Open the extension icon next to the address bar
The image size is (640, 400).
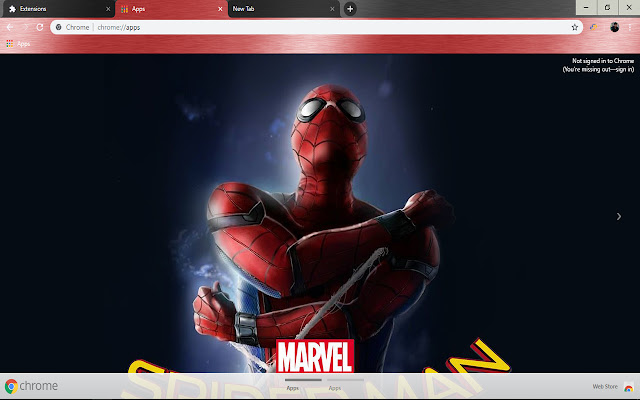coord(593,27)
